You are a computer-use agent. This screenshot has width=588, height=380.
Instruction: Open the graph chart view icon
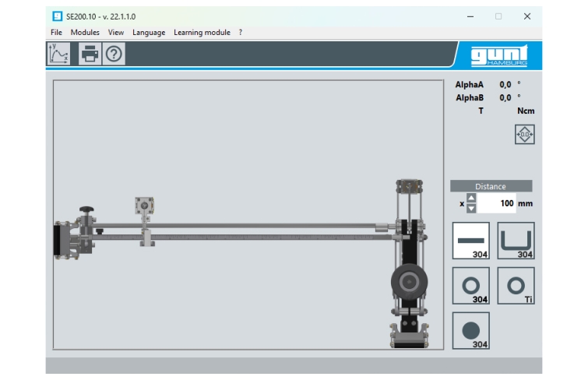(x=59, y=54)
